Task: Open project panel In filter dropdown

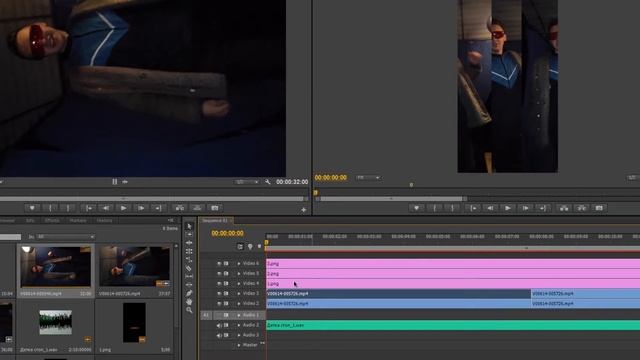Action: [65, 237]
